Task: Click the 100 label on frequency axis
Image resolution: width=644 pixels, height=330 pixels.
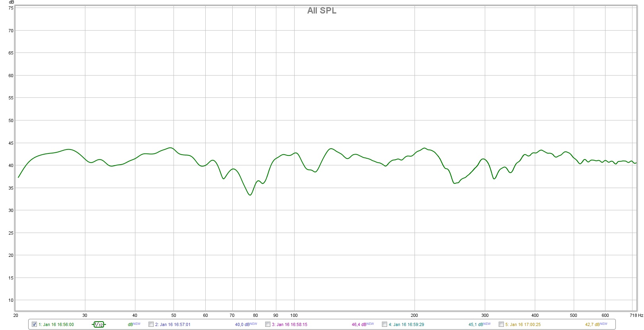Action: point(294,315)
